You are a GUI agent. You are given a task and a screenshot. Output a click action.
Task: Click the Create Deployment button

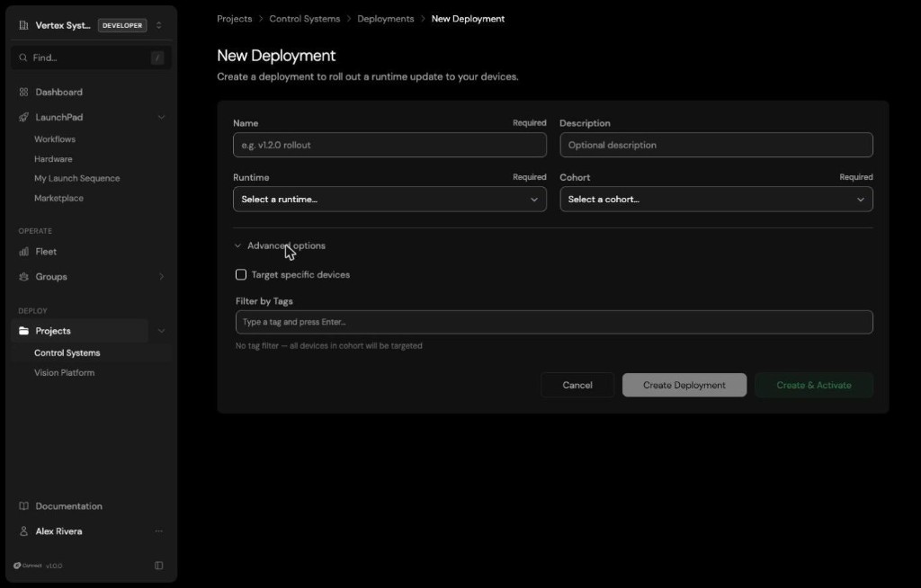[684, 386]
